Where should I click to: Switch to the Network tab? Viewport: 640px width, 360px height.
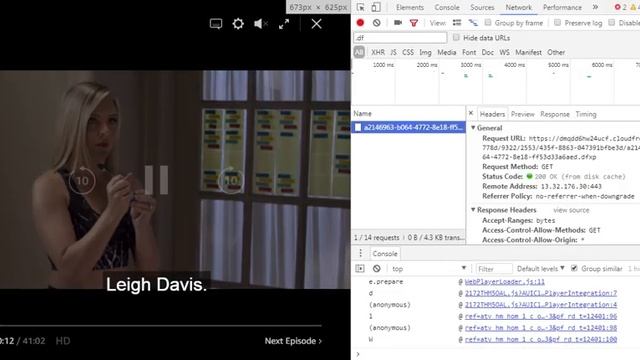[518, 7]
